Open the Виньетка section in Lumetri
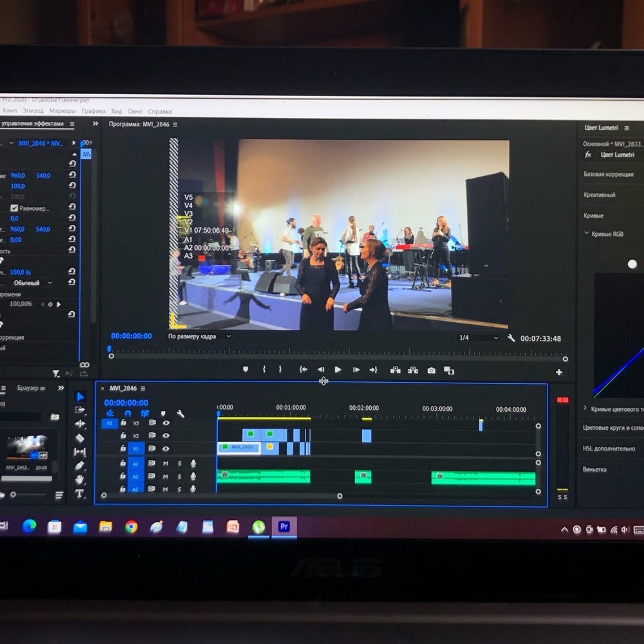 (x=594, y=469)
